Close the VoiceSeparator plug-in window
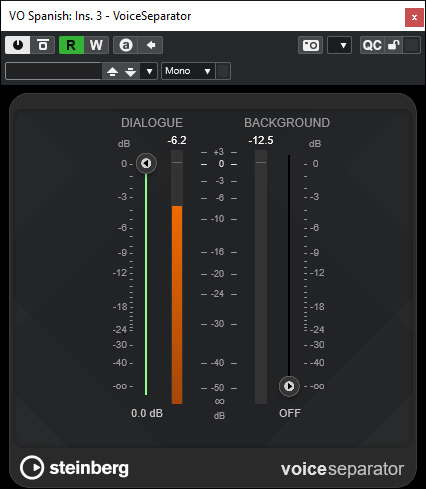The width and height of the screenshot is (426, 489). tap(414, 17)
